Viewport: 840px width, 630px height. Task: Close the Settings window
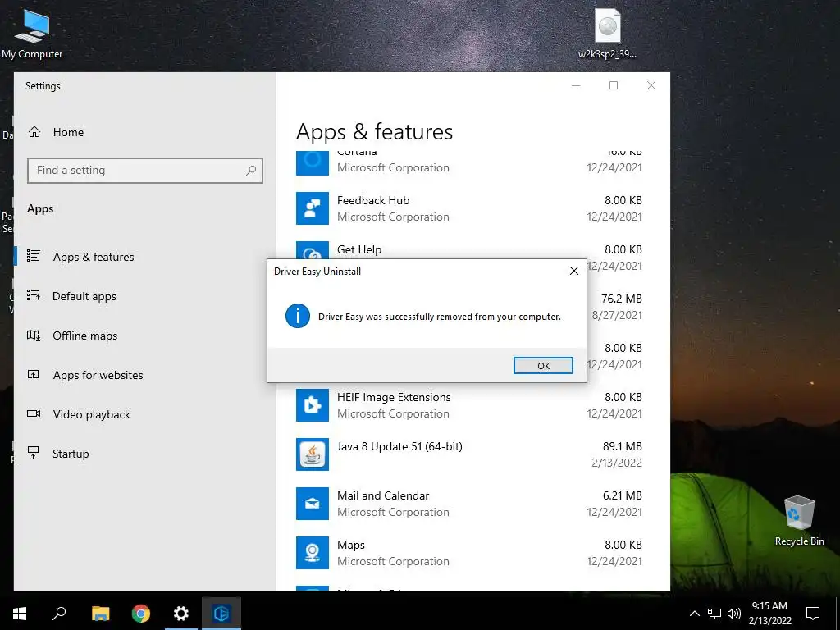coord(651,85)
